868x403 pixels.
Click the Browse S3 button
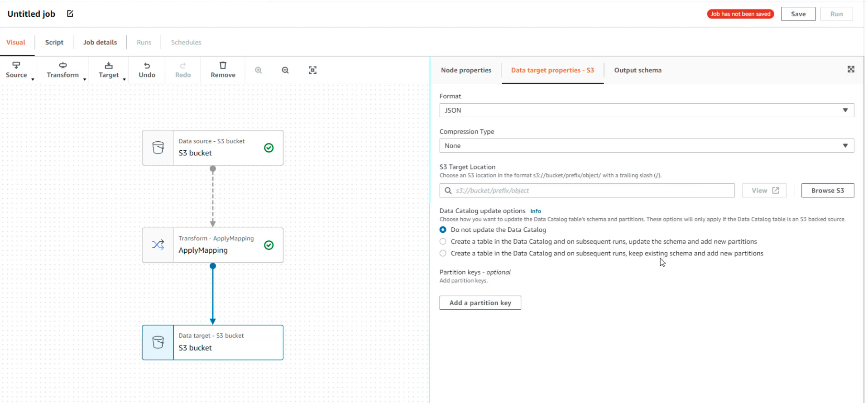[828, 191]
